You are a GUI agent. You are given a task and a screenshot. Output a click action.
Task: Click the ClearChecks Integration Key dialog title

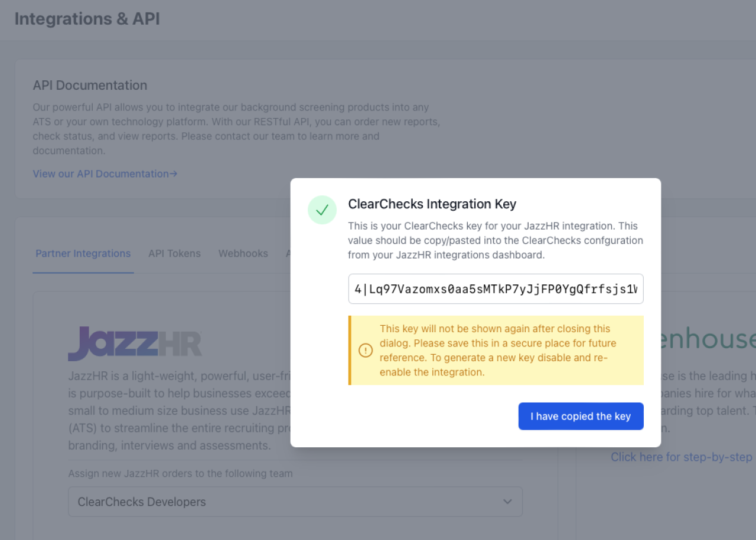pos(432,204)
